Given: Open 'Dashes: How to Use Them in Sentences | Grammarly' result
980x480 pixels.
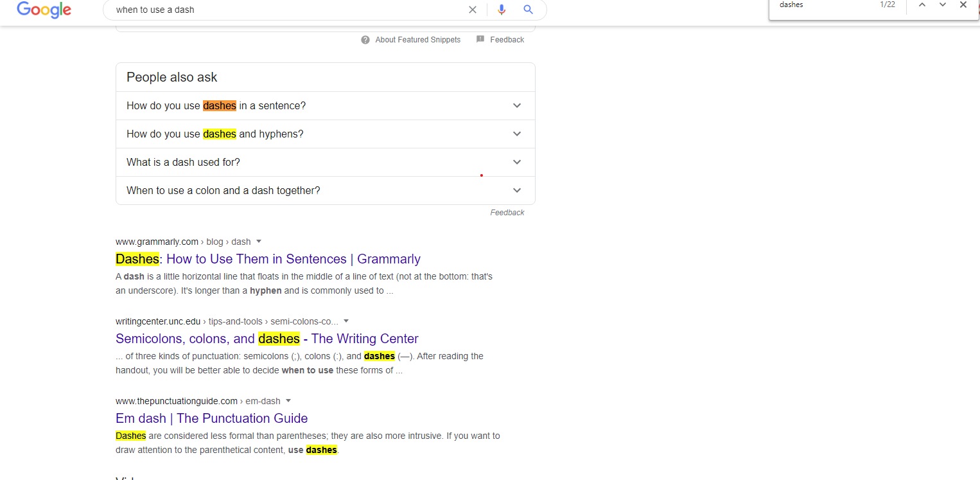Looking at the screenshot, I should pyautogui.click(x=268, y=259).
